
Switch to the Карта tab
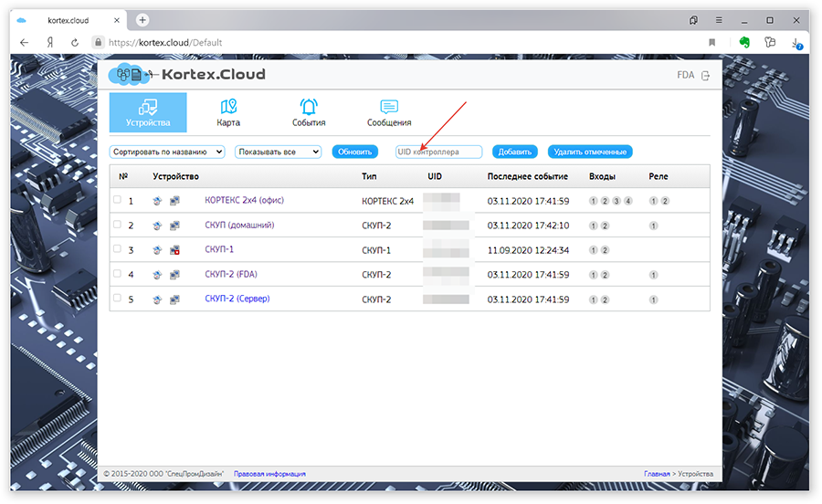click(228, 113)
